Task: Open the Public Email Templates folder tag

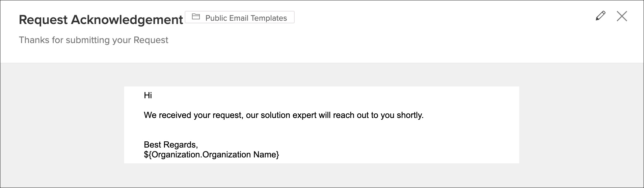Action: tap(240, 17)
